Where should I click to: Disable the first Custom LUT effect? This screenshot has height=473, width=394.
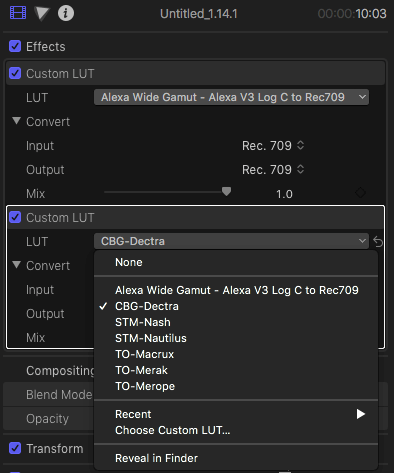click(x=15, y=73)
